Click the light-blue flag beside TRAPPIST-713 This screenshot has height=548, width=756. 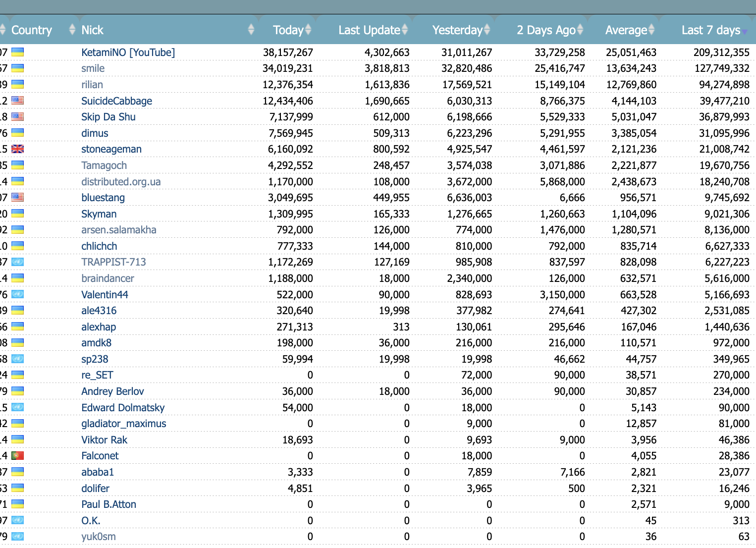coord(18,262)
